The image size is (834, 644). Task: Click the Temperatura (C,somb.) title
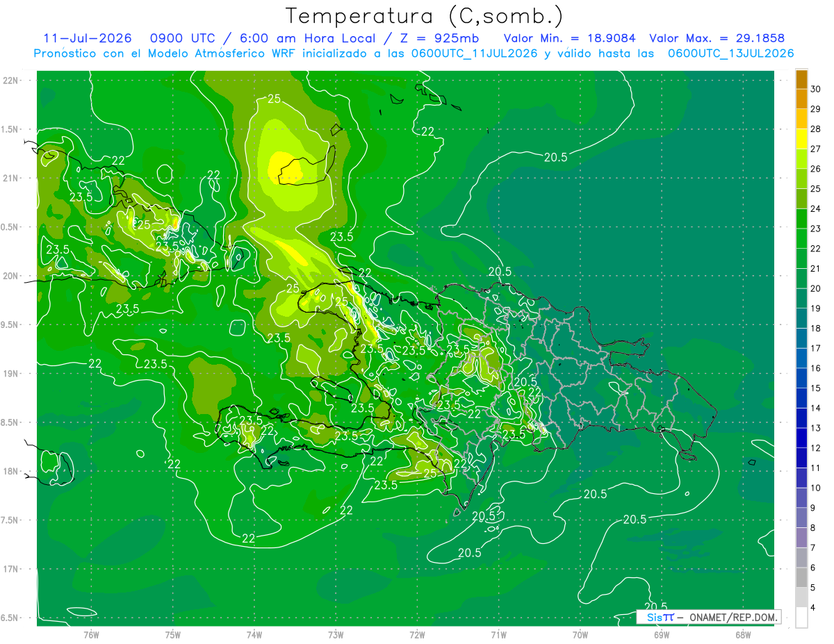click(x=425, y=16)
